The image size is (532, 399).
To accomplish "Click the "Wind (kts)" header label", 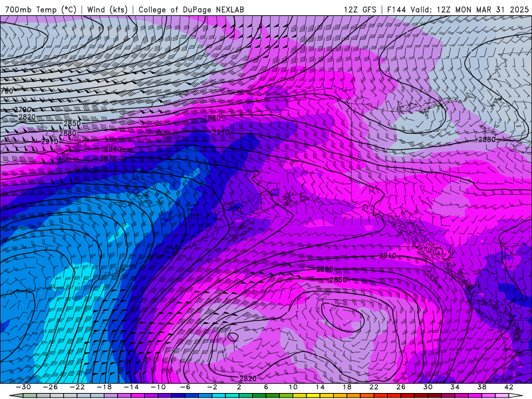I will [107, 9].
